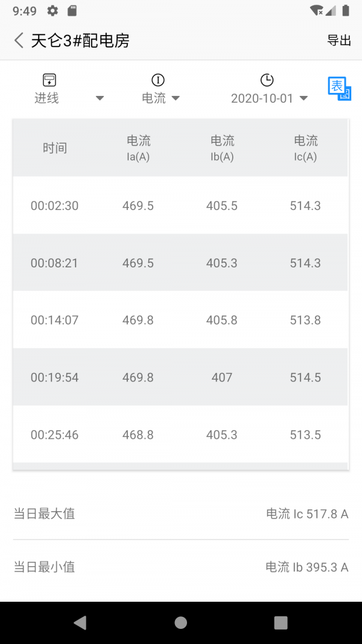The width and height of the screenshot is (362, 644).
Task: Select the 00:19:54 row Ib value 407
Action: point(221,377)
